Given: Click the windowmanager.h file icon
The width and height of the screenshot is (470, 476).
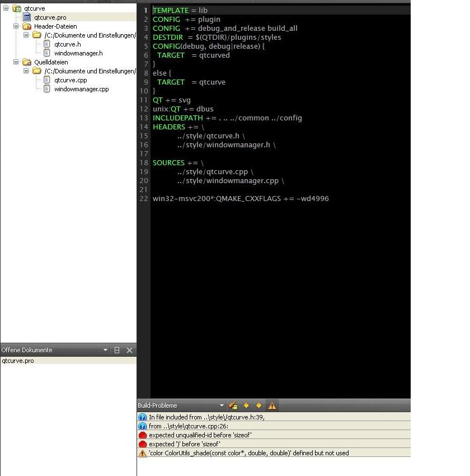Looking at the screenshot, I should 46,53.
